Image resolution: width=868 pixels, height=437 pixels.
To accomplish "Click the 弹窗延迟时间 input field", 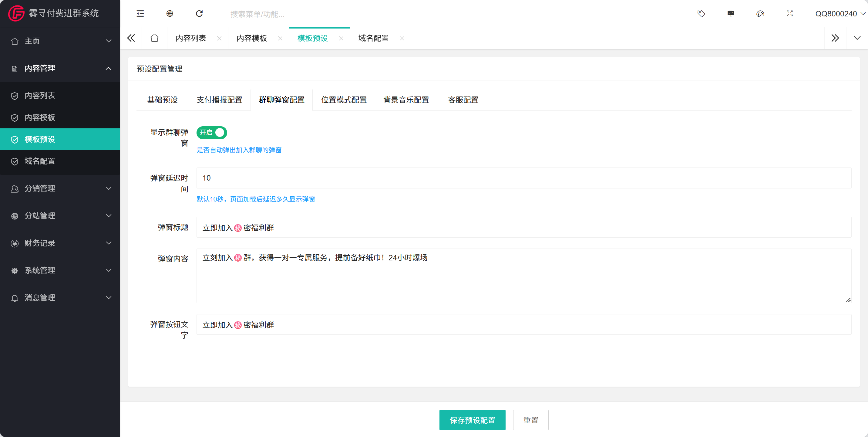I will coord(524,178).
